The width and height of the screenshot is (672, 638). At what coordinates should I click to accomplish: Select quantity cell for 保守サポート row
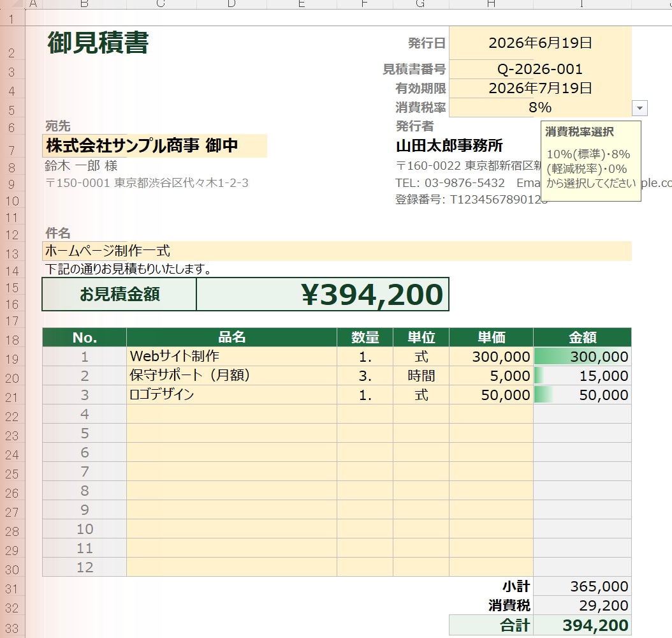click(x=365, y=376)
